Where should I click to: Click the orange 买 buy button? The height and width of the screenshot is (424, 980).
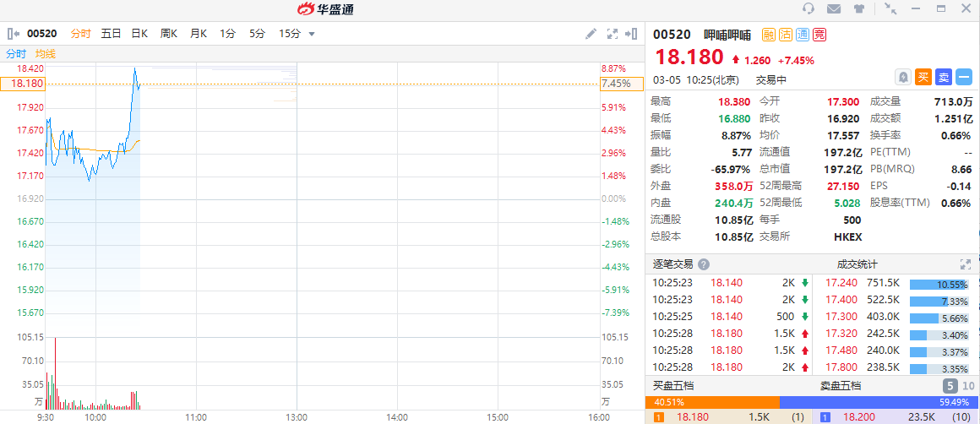click(923, 77)
